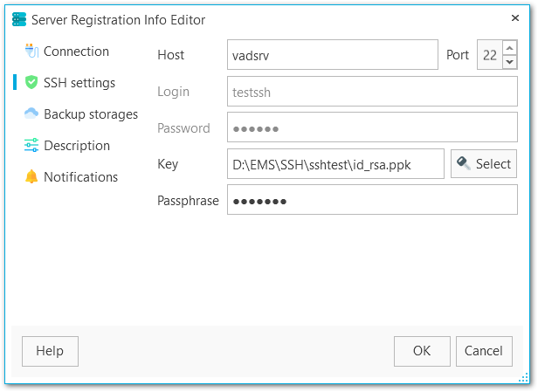Confirm settings with the OK button
538x392 pixels.
click(422, 351)
